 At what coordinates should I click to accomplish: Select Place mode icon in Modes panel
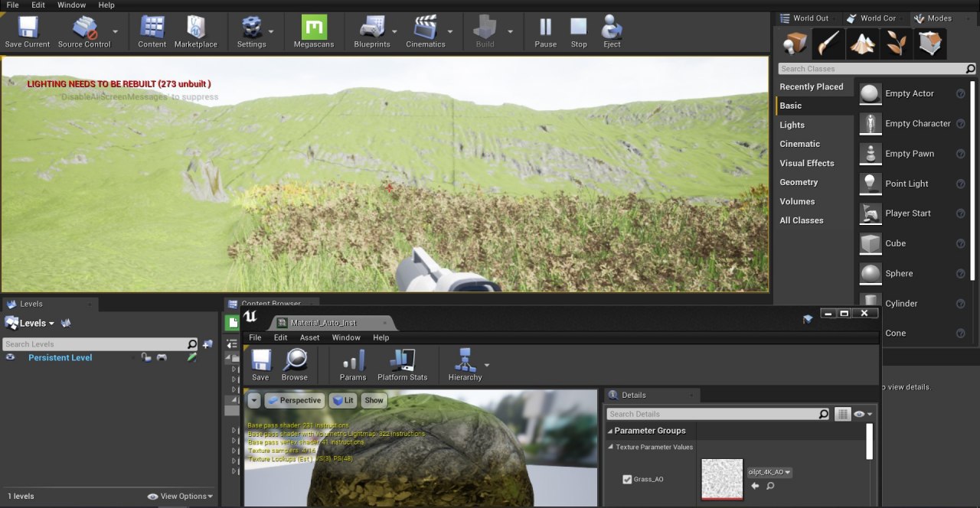(x=795, y=44)
